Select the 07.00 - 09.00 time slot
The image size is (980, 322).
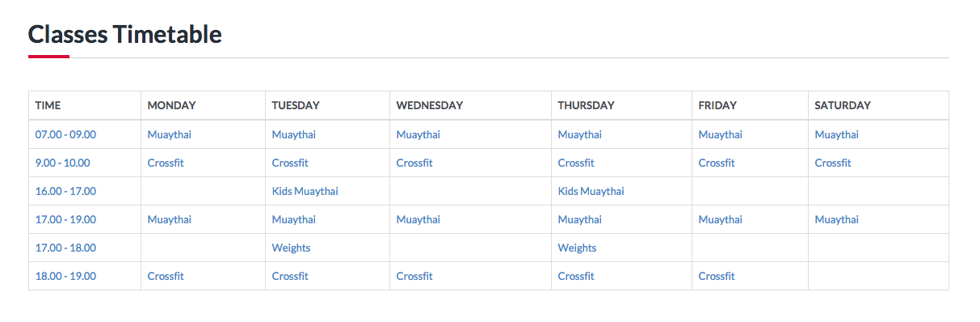click(x=65, y=134)
